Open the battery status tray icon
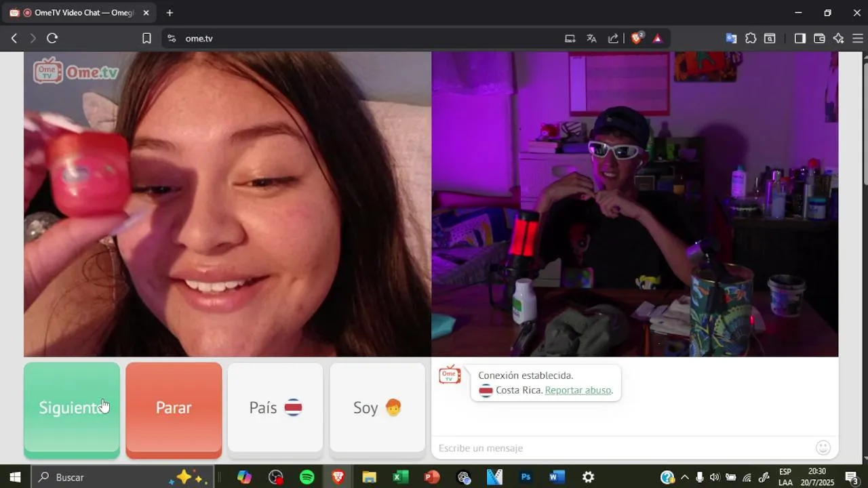Viewport: 868px width, 488px height. point(731,477)
